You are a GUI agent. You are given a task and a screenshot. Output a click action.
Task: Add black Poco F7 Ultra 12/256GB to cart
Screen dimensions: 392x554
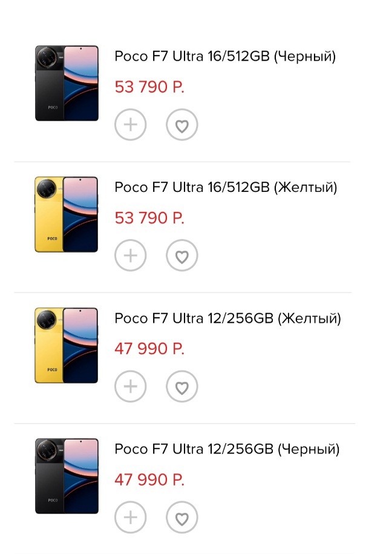click(131, 518)
